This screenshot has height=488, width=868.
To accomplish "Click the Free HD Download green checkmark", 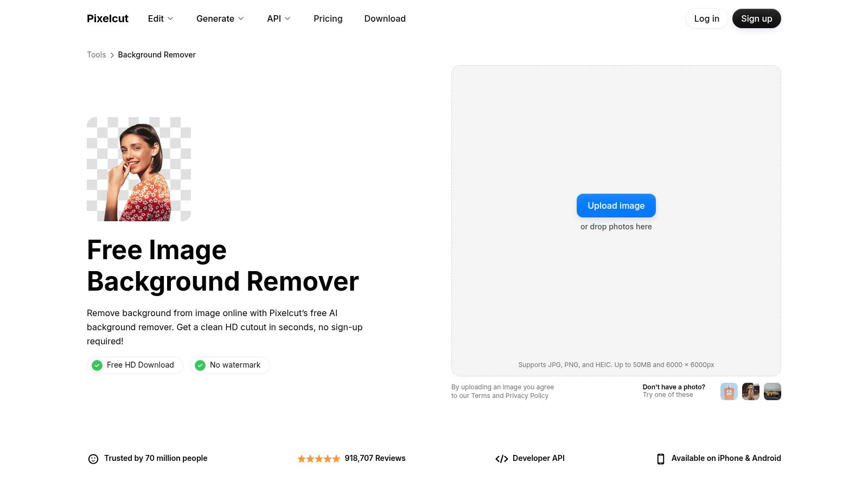I will click(x=97, y=365).
